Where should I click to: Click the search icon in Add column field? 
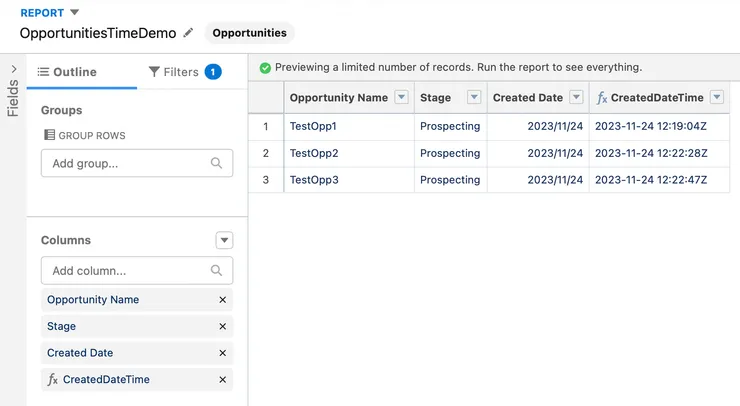tap(217, 270)
